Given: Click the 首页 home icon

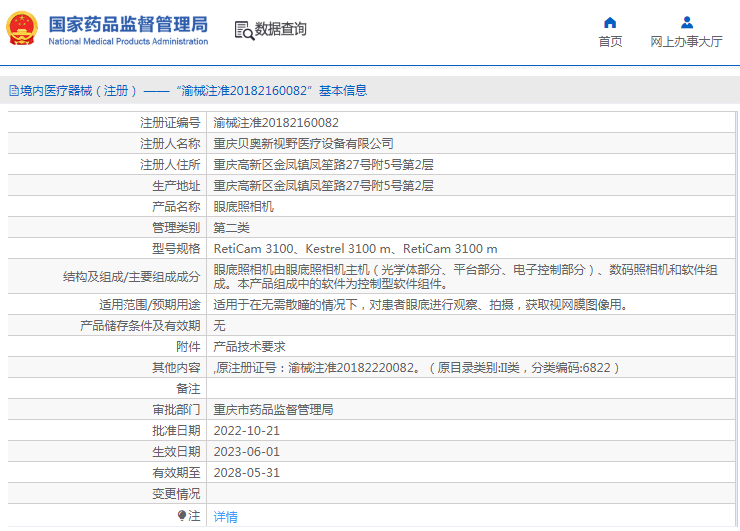Looking at the screenshot, I should (x=610, y=22).
